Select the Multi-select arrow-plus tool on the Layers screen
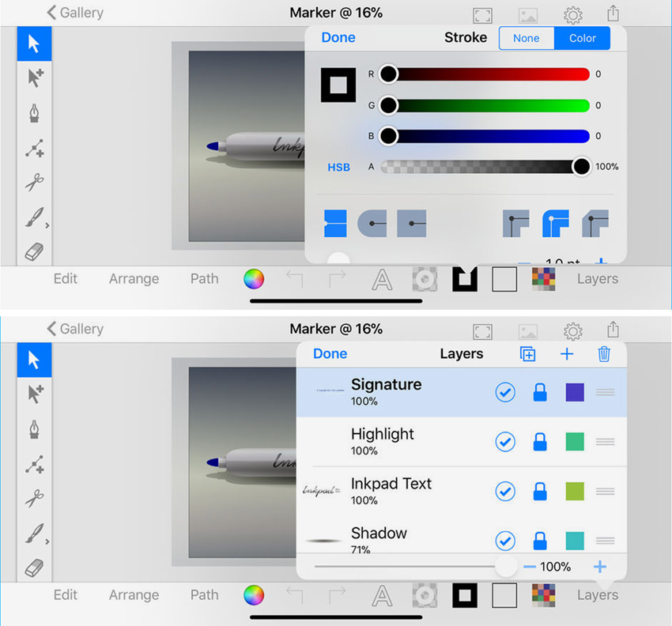672x626 pixels. 35,394
